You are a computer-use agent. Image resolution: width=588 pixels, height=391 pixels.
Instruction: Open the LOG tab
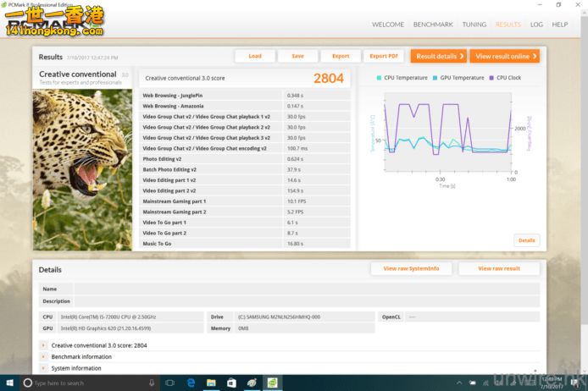pos(536,25)
